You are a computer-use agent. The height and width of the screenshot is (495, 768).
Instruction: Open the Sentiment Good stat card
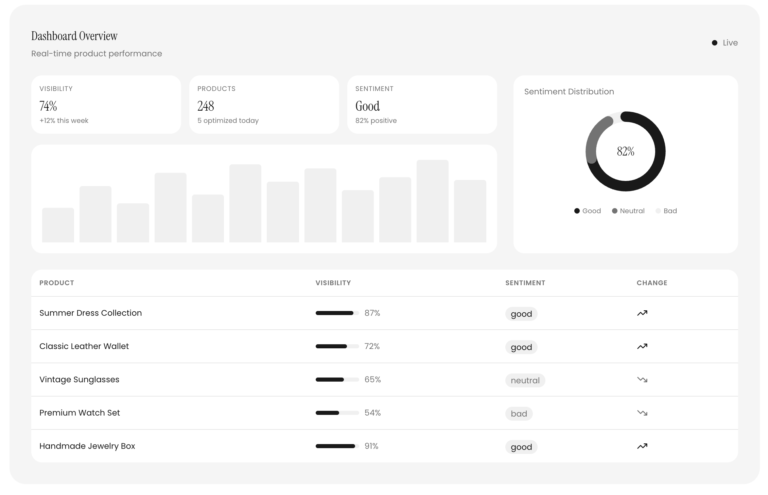[421, 105]
